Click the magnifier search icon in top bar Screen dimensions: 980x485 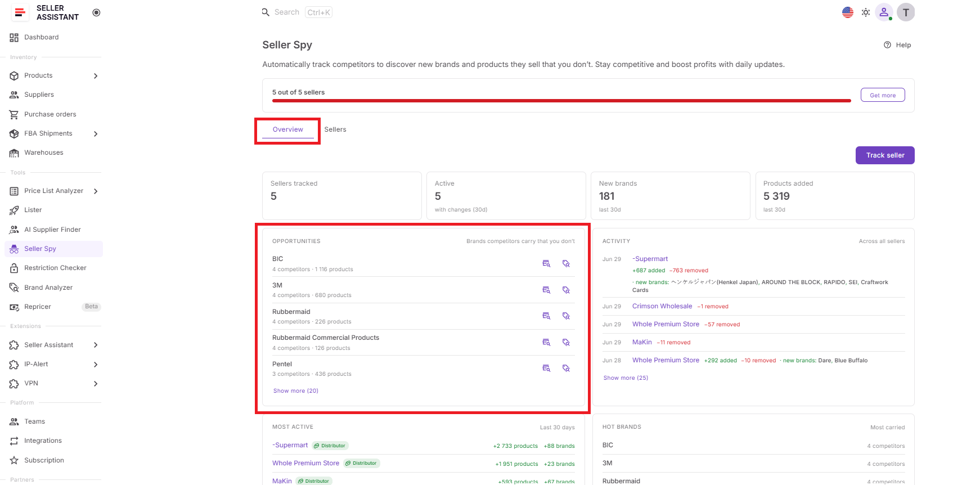(266, 12)
